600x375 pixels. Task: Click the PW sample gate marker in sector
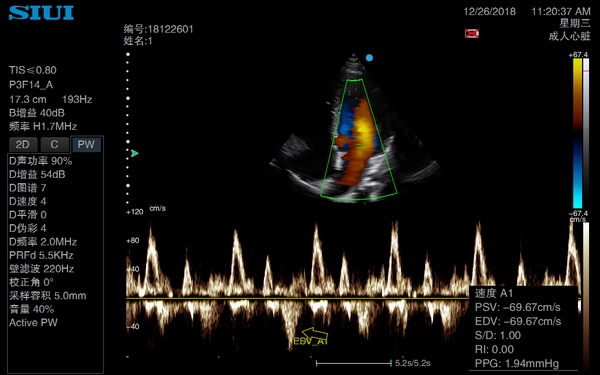point(359,146)
